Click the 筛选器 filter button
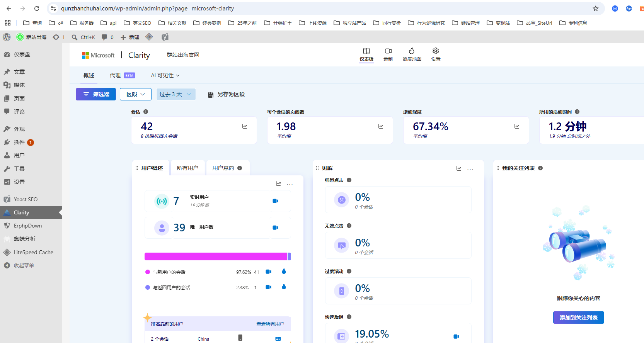This screenshot has height=343, width=644. [x=96, y=94]
